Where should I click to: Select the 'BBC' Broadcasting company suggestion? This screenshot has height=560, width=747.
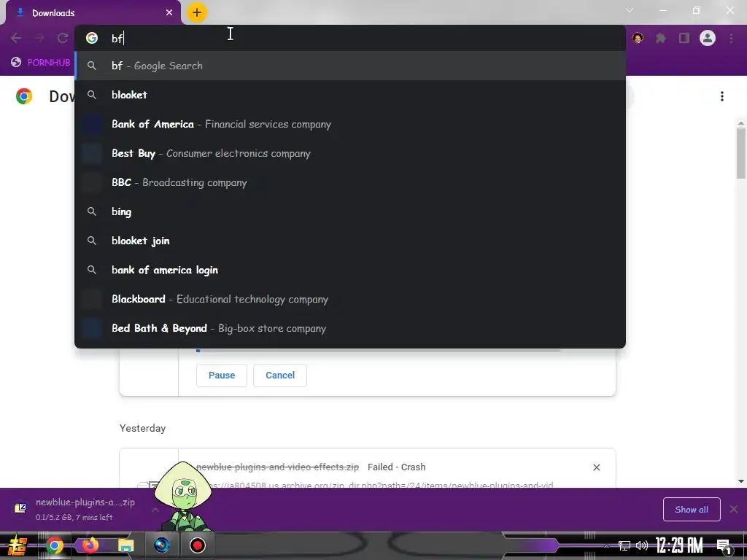350,182
